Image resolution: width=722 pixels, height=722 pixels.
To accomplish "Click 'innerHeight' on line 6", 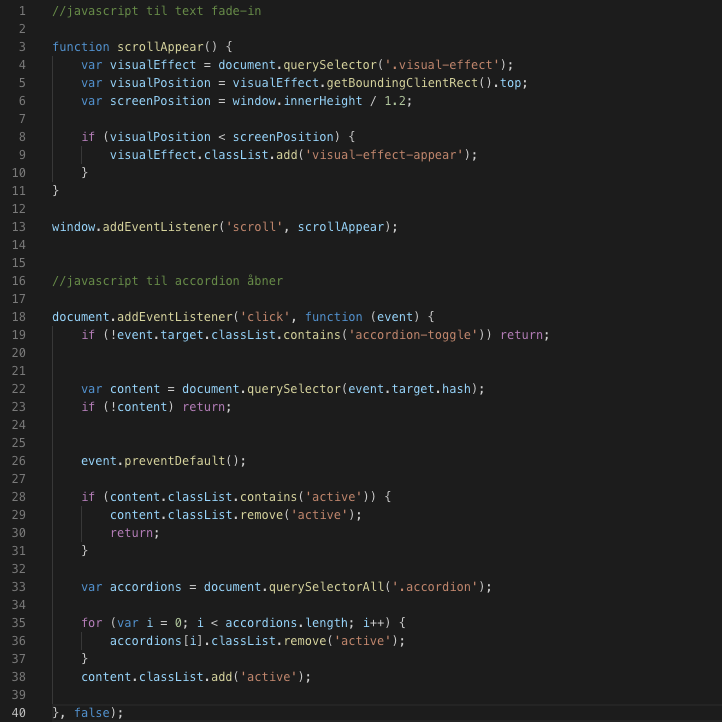I will pos(323,101).
